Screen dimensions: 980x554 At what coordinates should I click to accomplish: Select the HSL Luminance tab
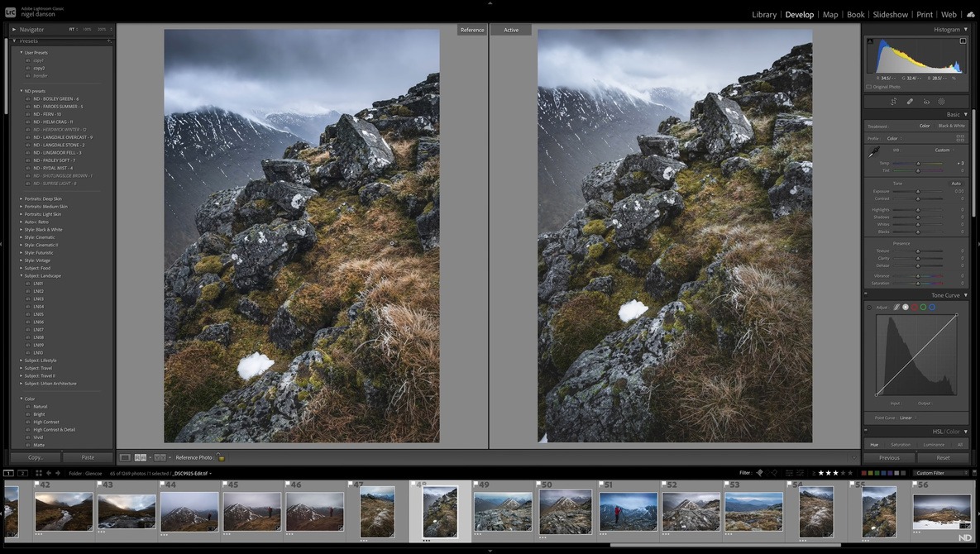click(934, 445)
